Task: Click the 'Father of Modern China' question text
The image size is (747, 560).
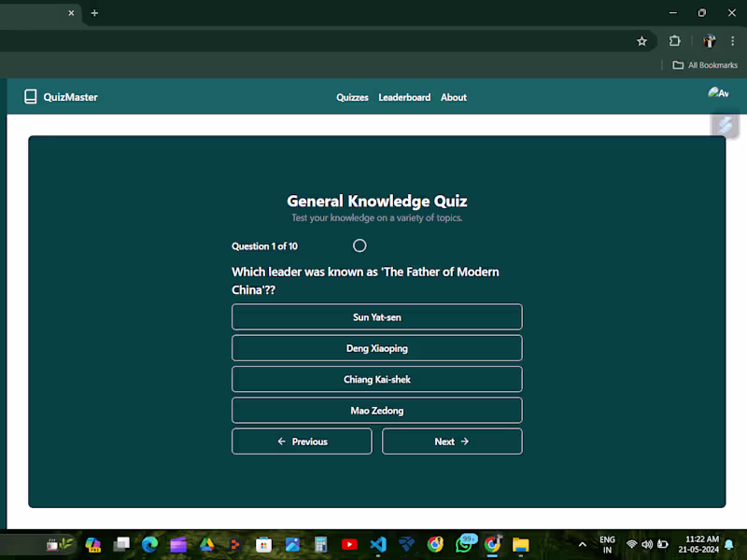Action: (x=365, y=281)
